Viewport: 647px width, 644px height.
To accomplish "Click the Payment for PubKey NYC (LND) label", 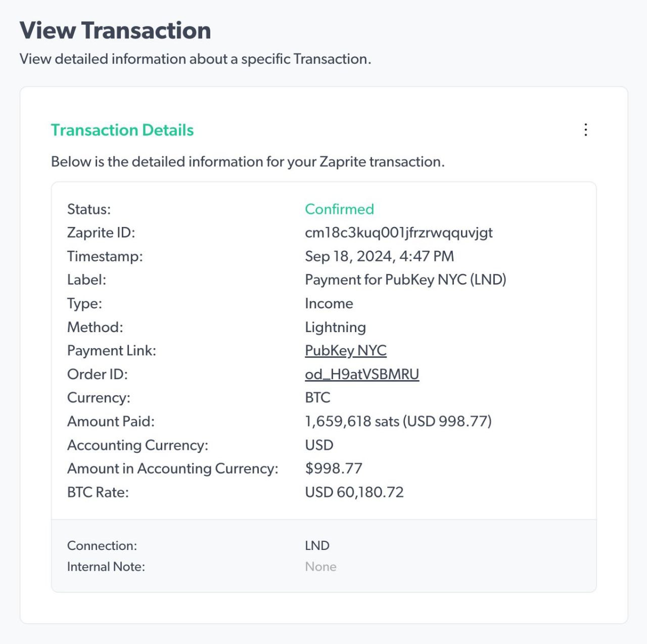I will (405, 280).
